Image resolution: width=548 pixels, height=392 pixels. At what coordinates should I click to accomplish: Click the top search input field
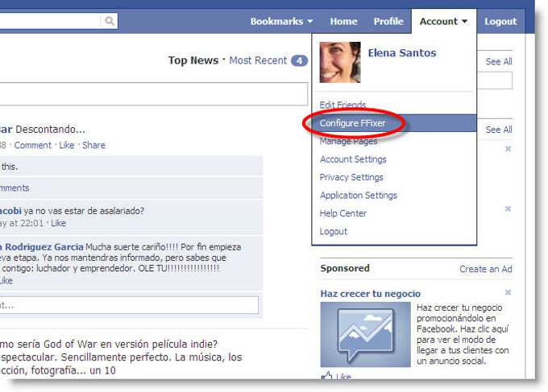click(50, 21)
